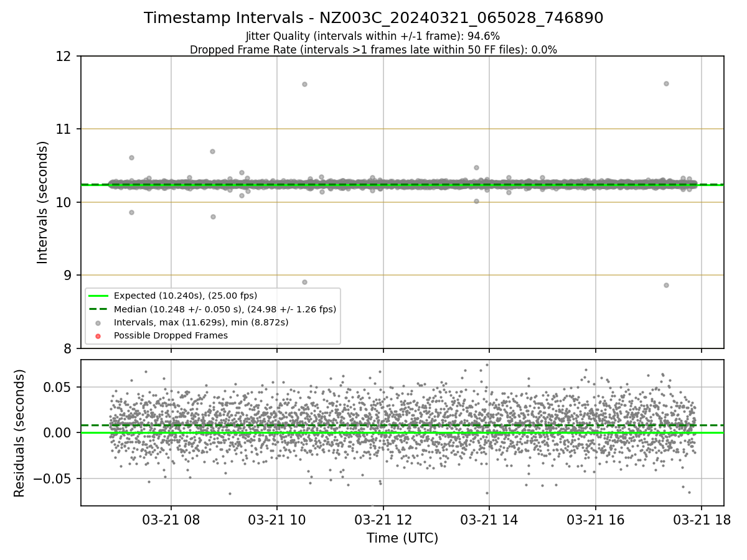The image size is (747, 560).
Task: Click the low outlier near 8.87s after 17:00
Action: (666, 285)
